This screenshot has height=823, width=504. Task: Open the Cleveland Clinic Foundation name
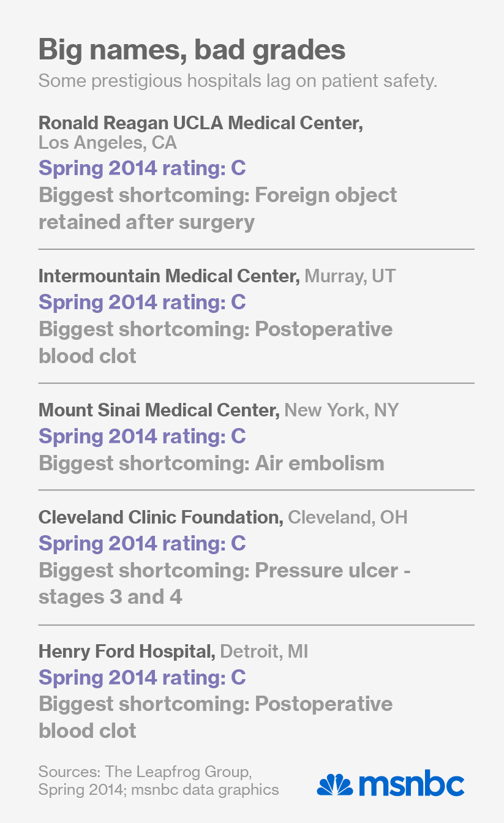pos(160,517)
